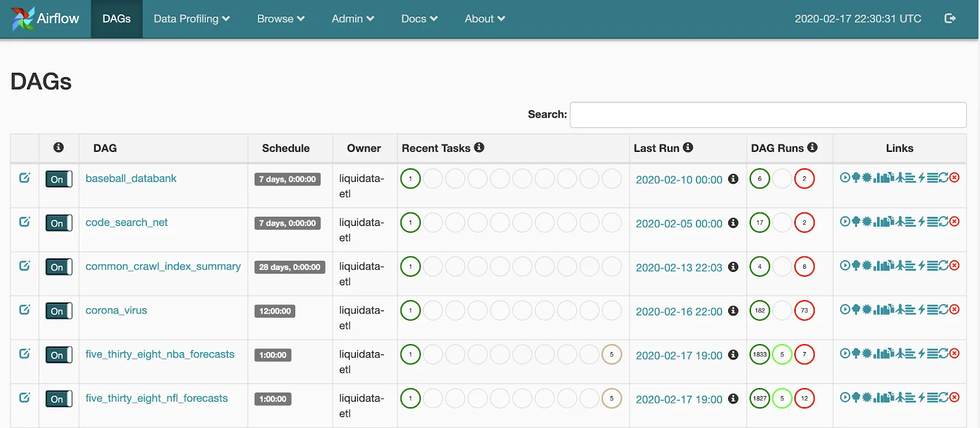Edit the five_thirty_eight_nba_forecasts DAG record
The image size is (980, 428).
(24, 353)
